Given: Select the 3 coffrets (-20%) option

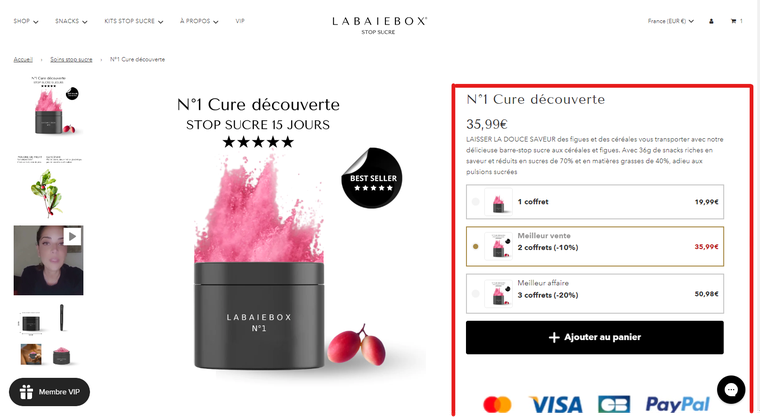Looking at the screenshot, I should point(595,294).
